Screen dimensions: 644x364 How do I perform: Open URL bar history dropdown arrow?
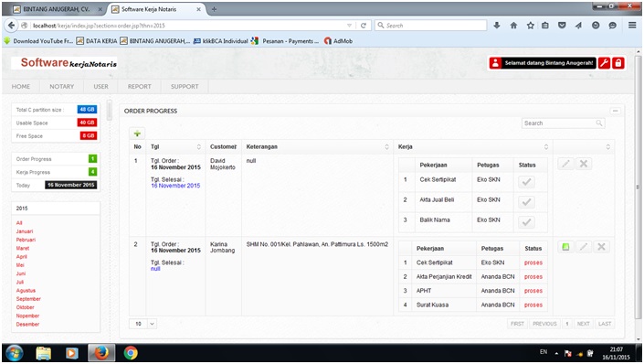coord(349,26)
